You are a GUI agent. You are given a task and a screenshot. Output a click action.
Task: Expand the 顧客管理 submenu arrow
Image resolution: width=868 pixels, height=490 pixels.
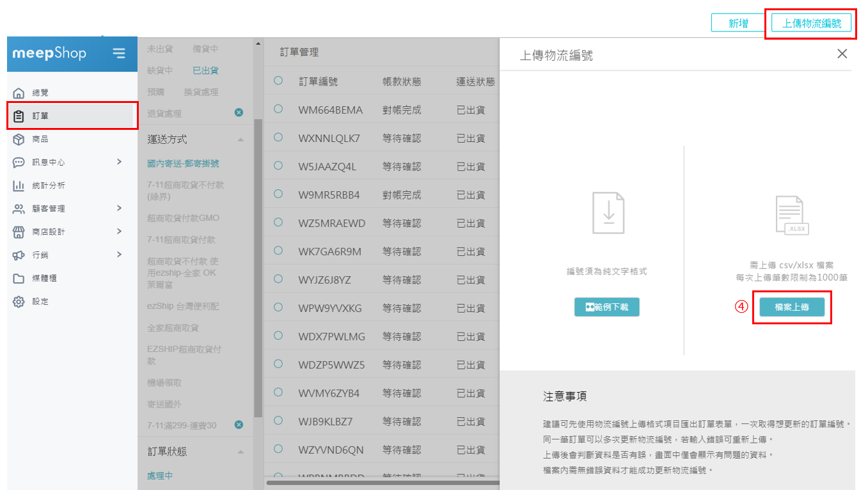coord(119,208)
